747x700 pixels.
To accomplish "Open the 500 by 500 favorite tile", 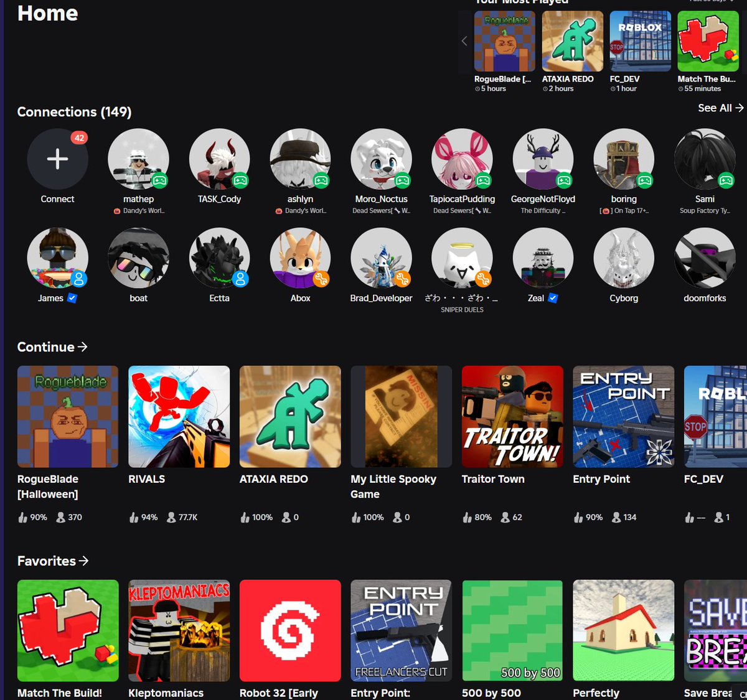I will (512, 630).
